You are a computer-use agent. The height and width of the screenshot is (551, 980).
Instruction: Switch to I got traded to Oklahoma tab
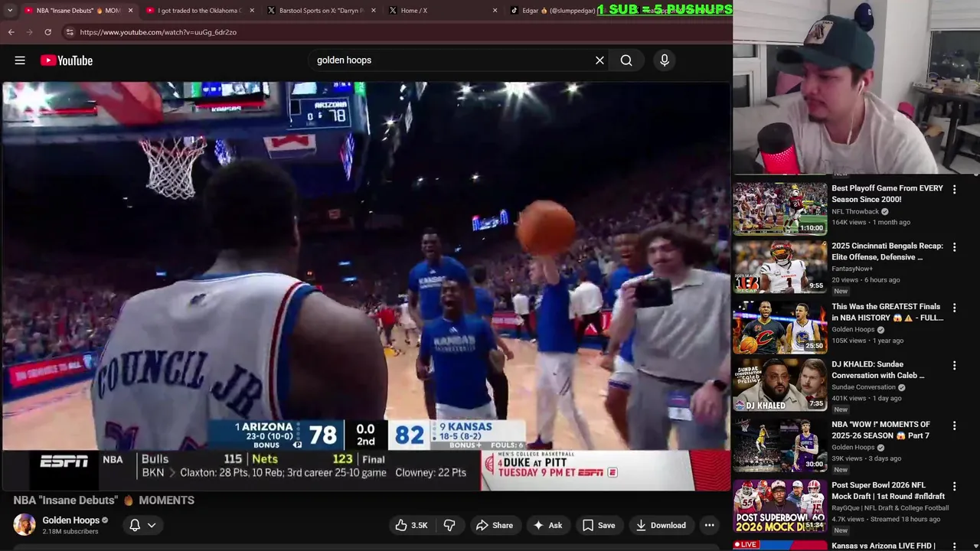pyautogui.click(x=199, y=11)
